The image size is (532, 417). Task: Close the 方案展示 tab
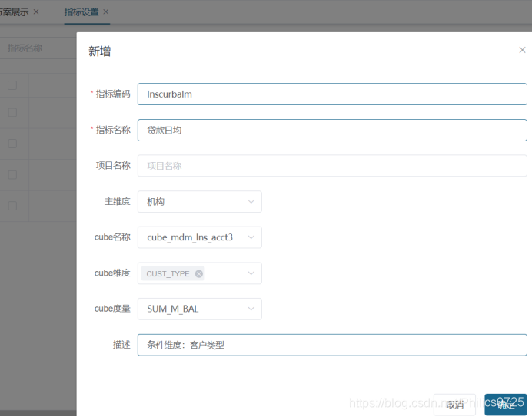(x=36, y=12)
